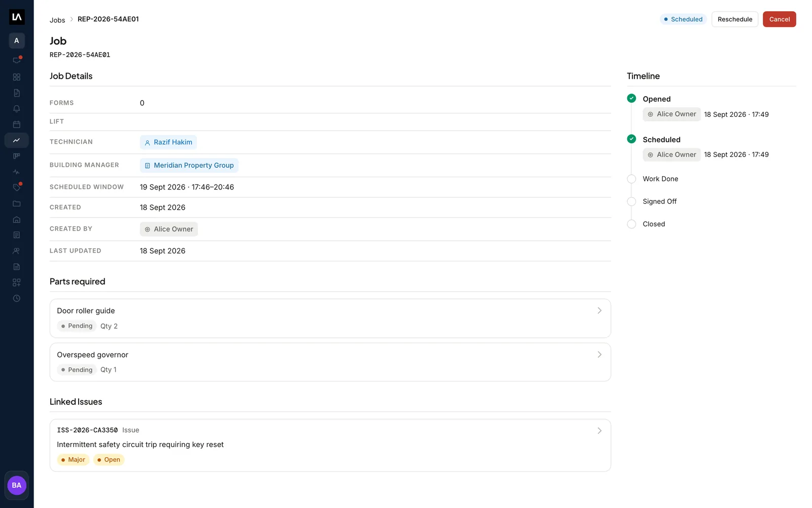Click the Work Done timeline circle

point(631,179)
